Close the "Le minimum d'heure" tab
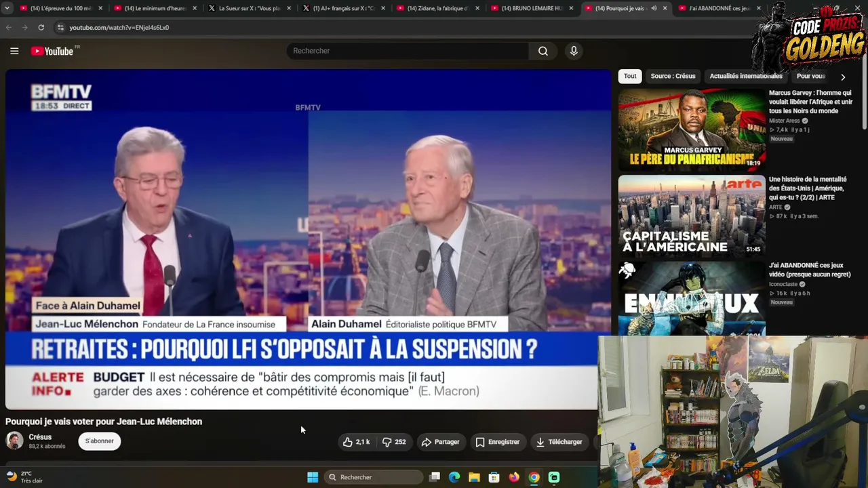The image size is (868, 488). click(195, 9)
